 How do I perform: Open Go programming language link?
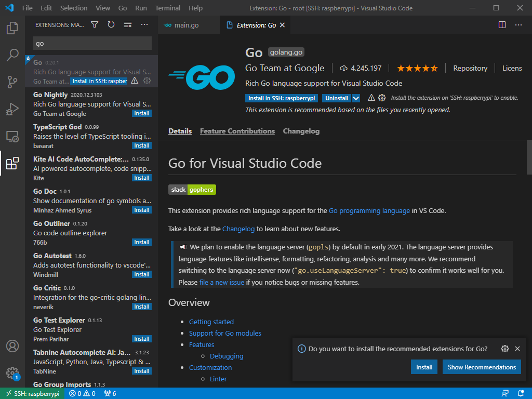click(x=369, y=211)
